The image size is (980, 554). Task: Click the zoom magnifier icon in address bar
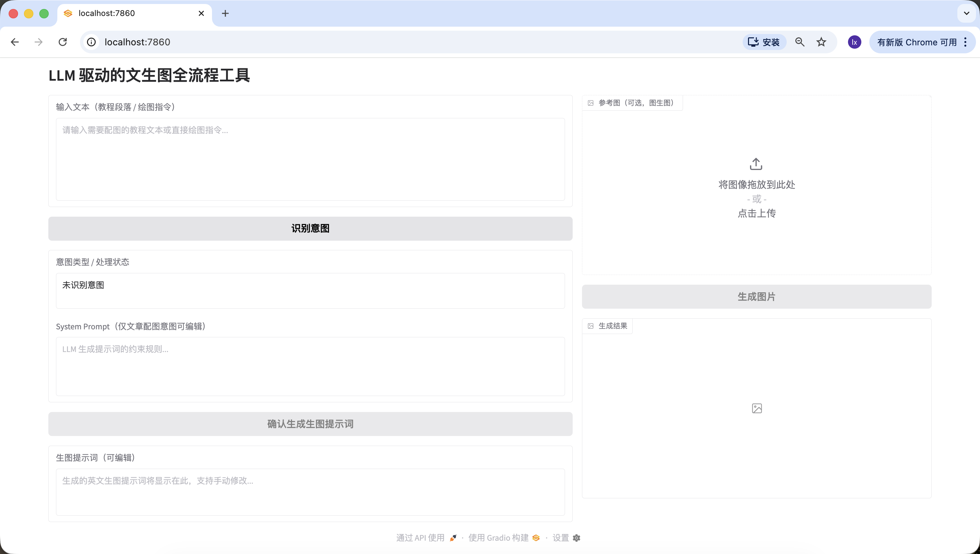800,42
